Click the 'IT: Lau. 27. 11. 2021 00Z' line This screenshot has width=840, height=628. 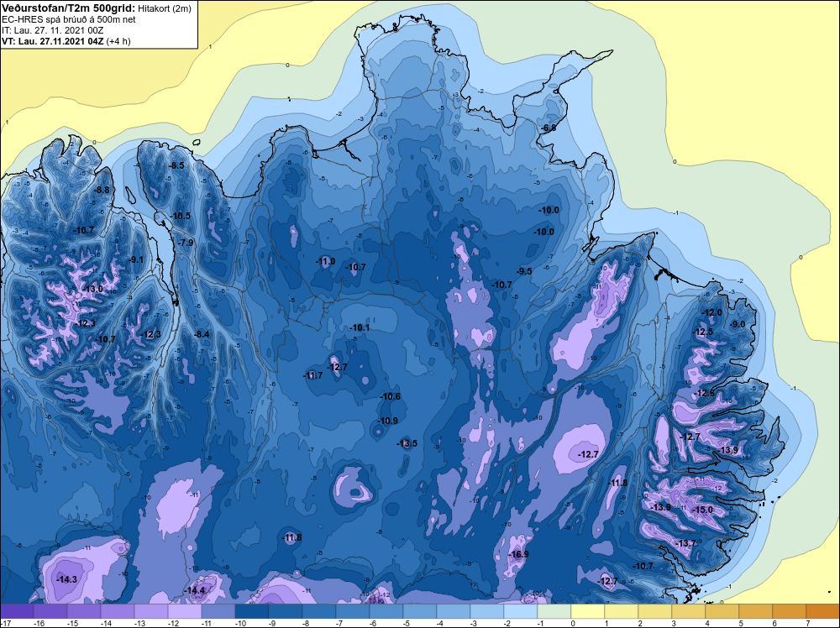52,30
